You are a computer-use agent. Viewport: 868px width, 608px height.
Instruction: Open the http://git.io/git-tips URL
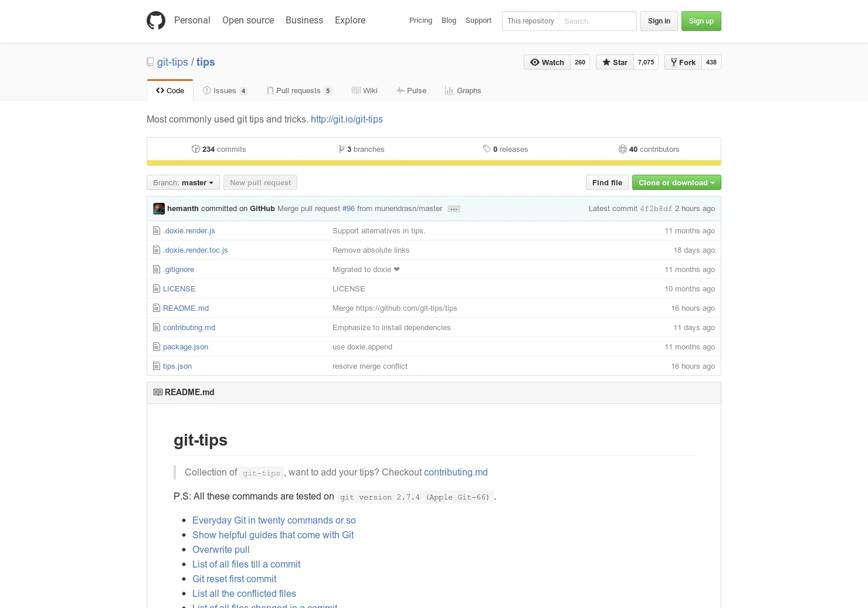tap(347, 119)
